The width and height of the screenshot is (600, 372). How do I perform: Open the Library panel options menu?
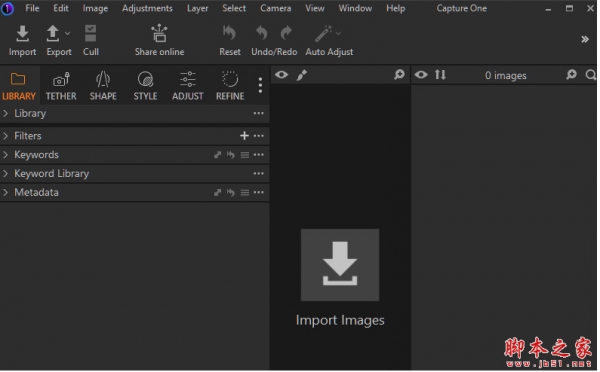tap(259, 113)
